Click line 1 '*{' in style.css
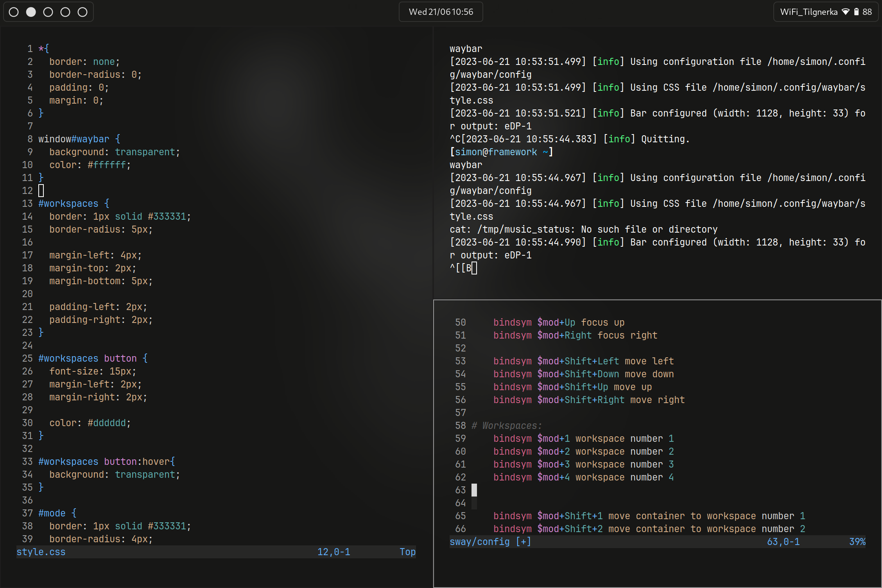Image resolution: width=882 pixels, height=588 pixels. click(x=44, y=49)
